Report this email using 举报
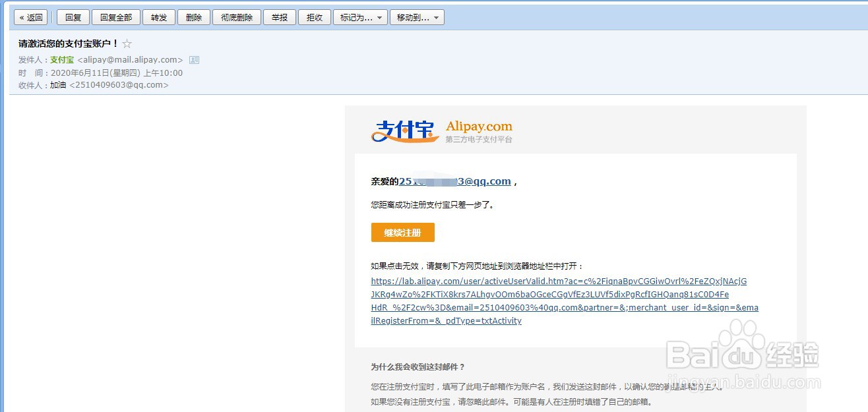Viewport: 868px width, 412px height. (x=280, y=18)
